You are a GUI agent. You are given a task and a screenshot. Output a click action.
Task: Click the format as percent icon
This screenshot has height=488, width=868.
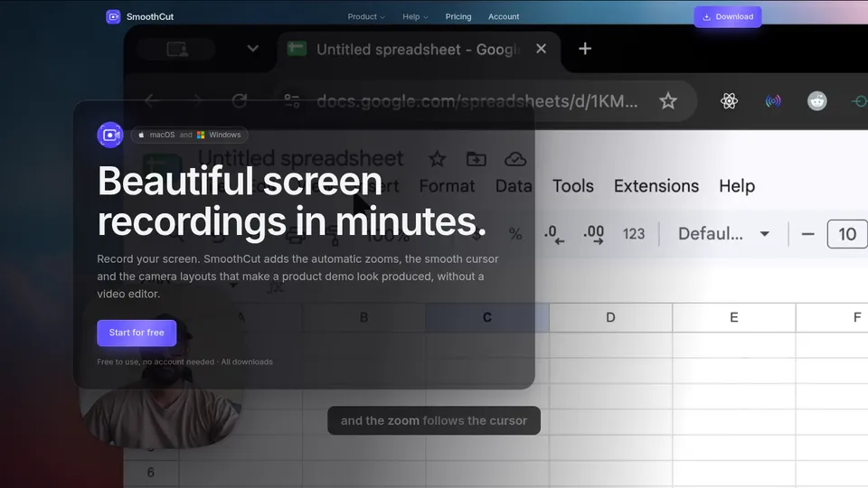[x=515, y=234]
